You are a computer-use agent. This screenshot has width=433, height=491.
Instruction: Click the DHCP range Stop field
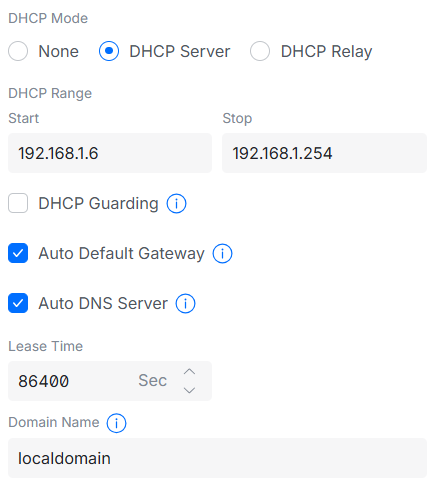(324, 153)
